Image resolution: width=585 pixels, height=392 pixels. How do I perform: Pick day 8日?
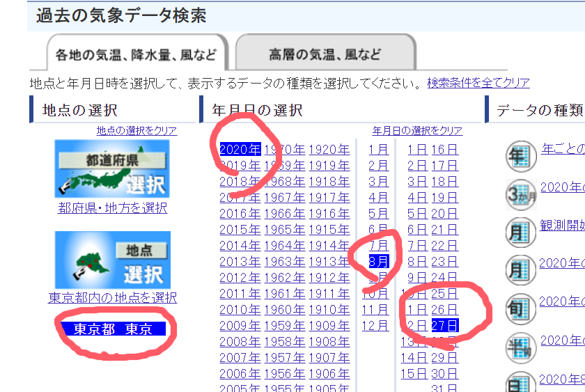click(417, 262)
